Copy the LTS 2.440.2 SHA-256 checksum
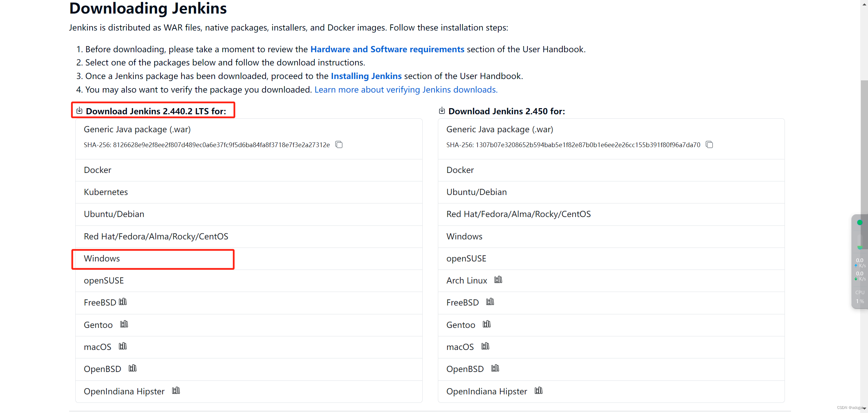Screen dimensions: 868x413 (x=339, y=145)
